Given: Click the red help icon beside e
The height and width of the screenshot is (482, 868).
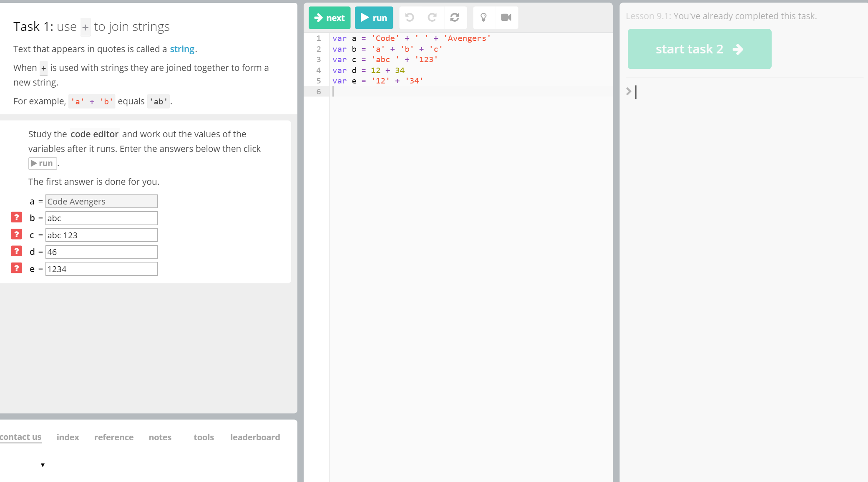Looking at the screenshot, I should click(x=16, y=268).
